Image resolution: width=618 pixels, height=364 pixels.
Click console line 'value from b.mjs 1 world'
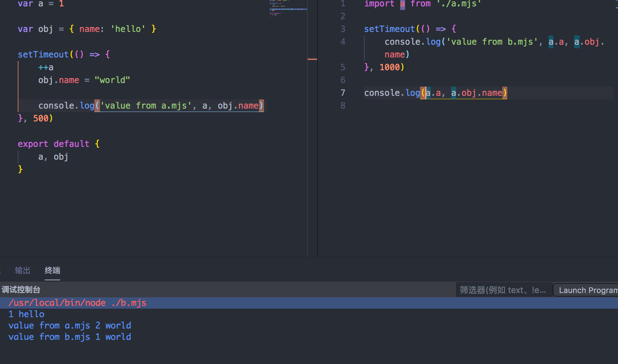point(70,337)
